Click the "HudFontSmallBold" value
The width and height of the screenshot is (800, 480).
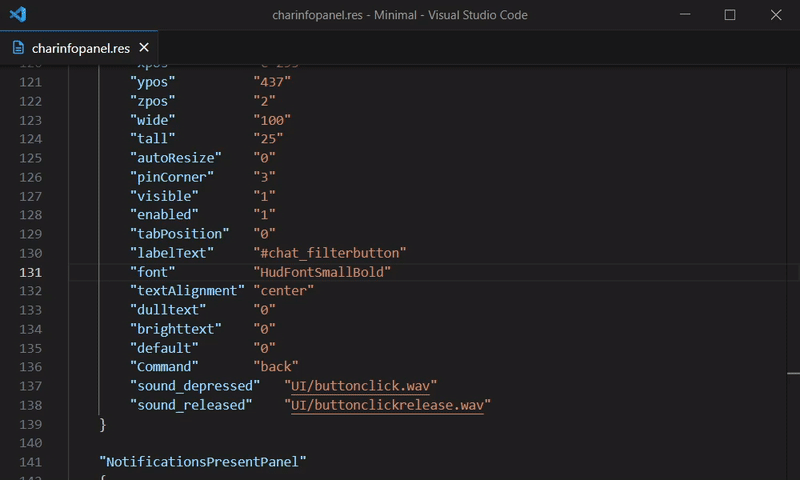(x=322, y=272)
